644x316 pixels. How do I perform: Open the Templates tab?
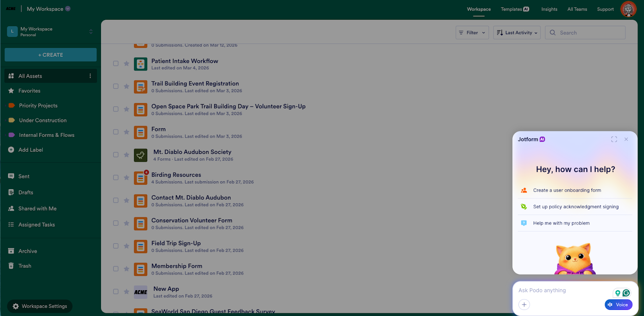515,9
